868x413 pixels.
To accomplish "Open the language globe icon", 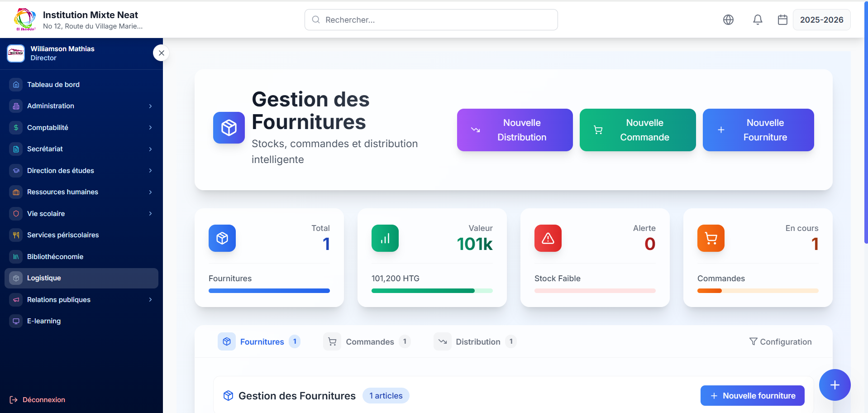I will pyautogui.click(x=728, y=19).
